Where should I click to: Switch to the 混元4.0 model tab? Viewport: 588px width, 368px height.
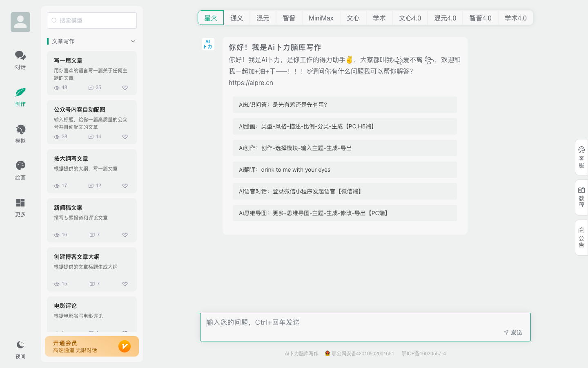click(x=445, y=18)
